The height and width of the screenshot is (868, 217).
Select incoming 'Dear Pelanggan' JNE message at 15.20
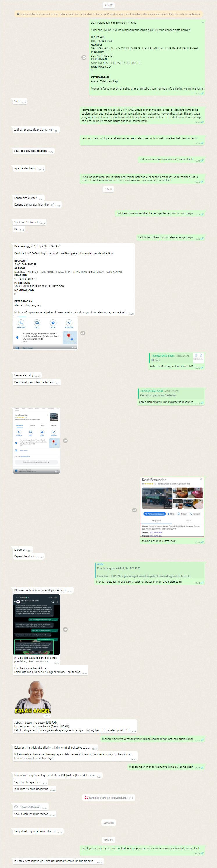click(74, 279)
